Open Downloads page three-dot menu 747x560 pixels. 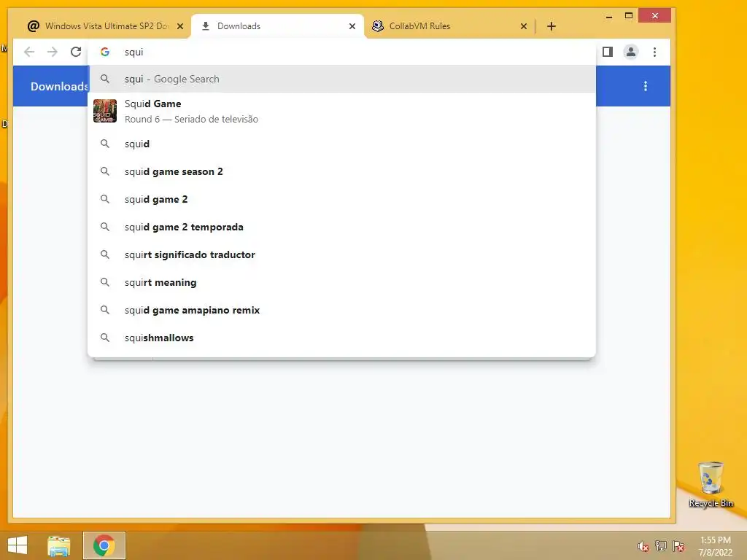click(x=646, y=86)
